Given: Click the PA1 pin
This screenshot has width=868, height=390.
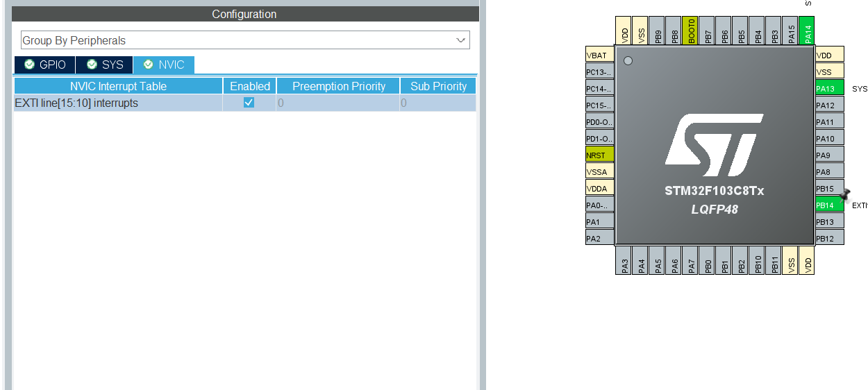Looking at the screenshot, I should [600, 221].
